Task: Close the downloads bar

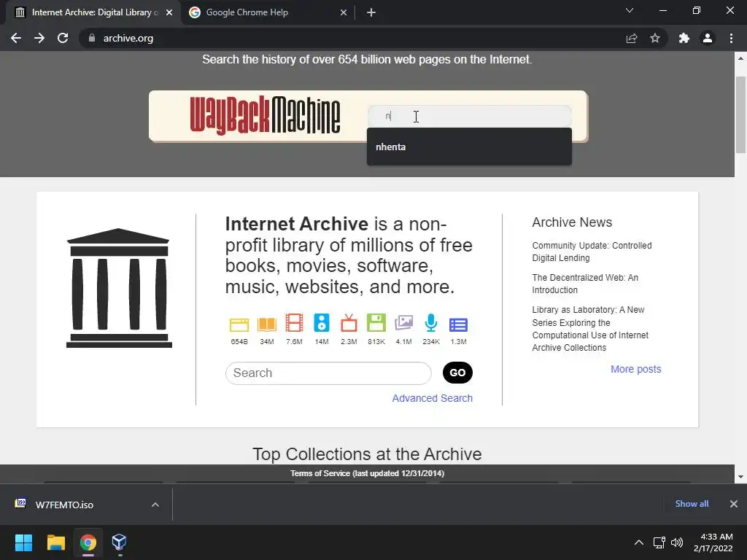Action: coord(734,504)
